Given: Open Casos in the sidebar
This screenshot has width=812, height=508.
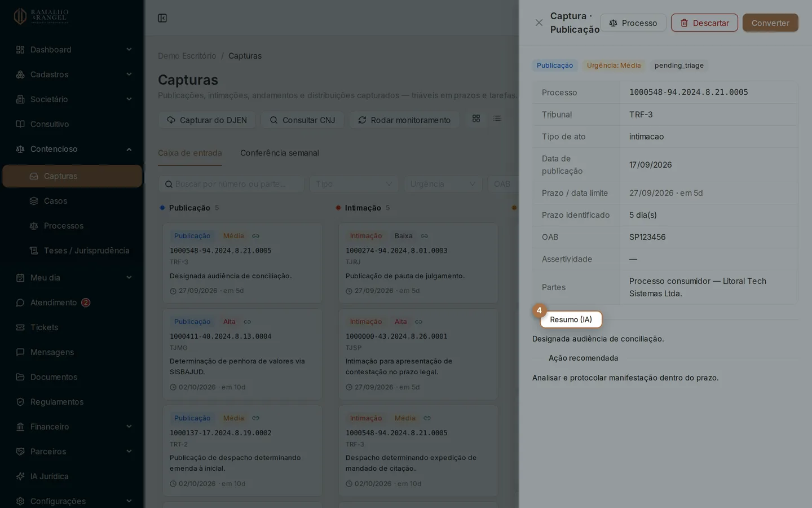Looking at the screenshot, I should [x=72, y=201].
